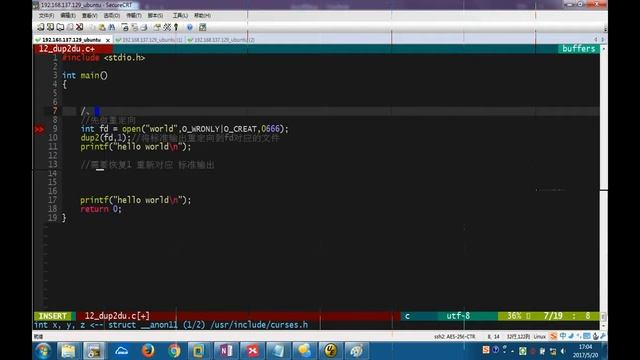Open Session Options from the toolbar
This screenshot has height=360, width=640.
157,27
